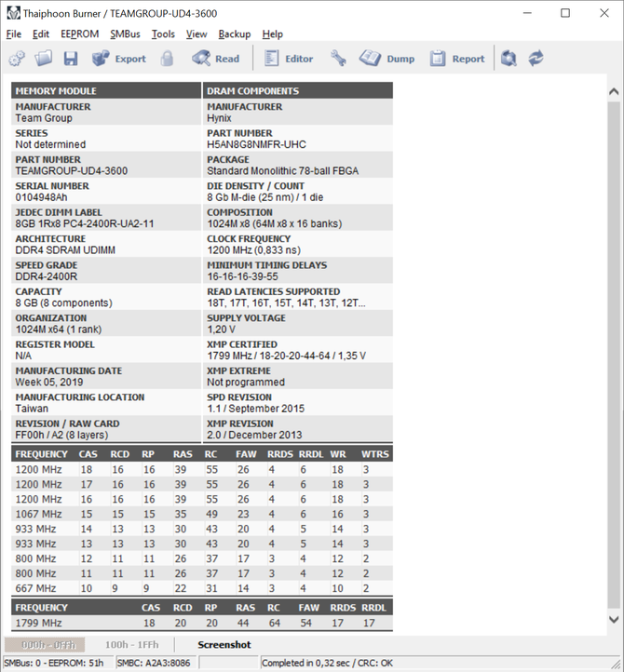Click the Completed CRC: OK status text
Screen dimensions: 624x672
click(327, 663)
